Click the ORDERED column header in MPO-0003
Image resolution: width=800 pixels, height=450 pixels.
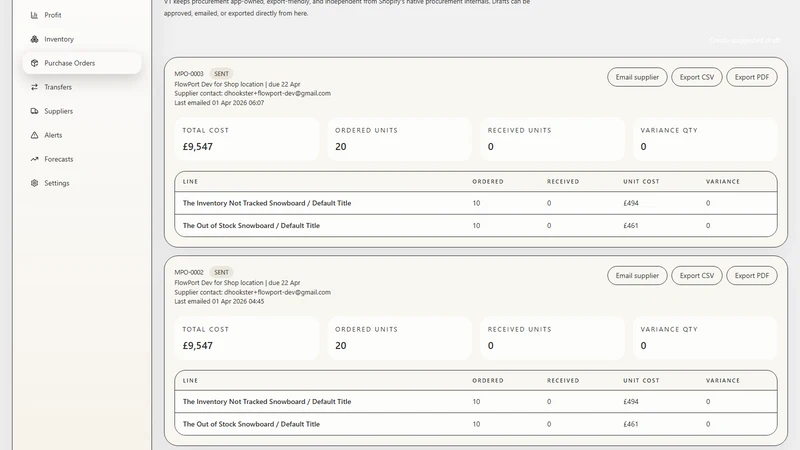[x=487, y=182]
